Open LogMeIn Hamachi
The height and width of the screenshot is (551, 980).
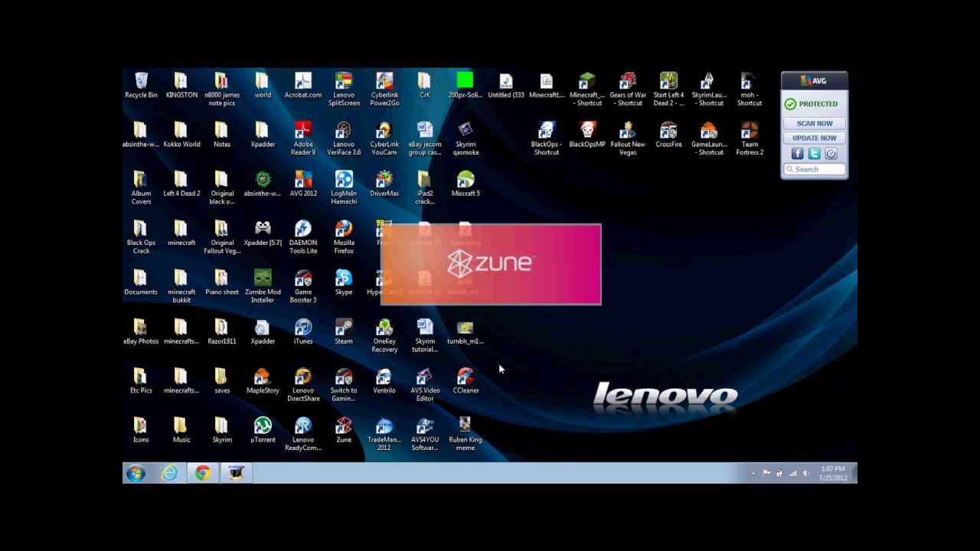pos(344,187)
